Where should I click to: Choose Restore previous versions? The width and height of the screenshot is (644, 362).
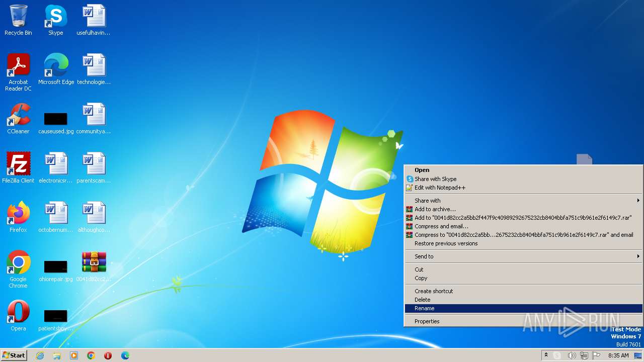pos(523,243)
